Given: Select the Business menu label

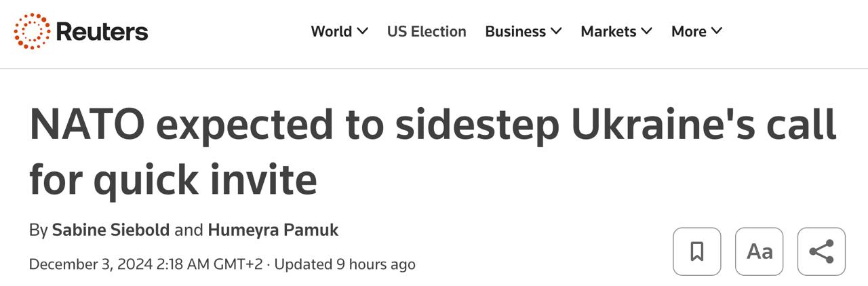Looking at the screenshot, I should pos(515,31).
